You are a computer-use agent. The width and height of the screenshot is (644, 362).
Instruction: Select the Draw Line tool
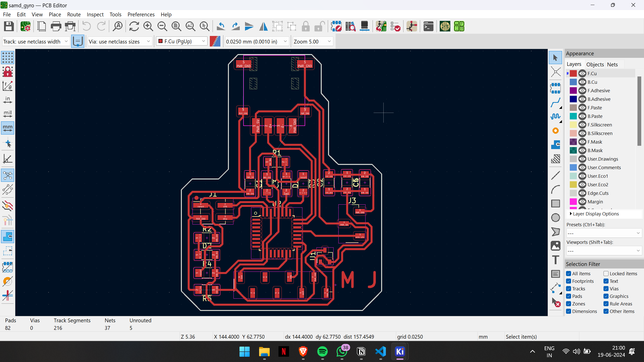click(555, 175)
